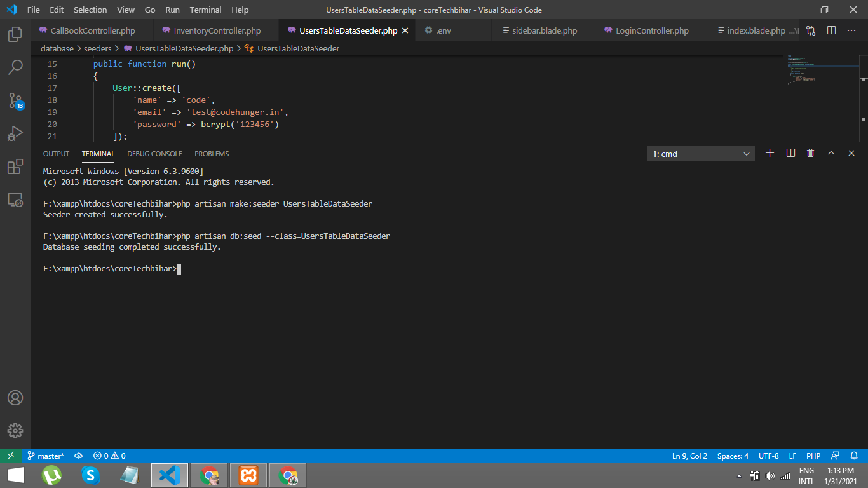
Task: Click breadcrumb arrow after 'seeders'
Action: coord(117,48)
